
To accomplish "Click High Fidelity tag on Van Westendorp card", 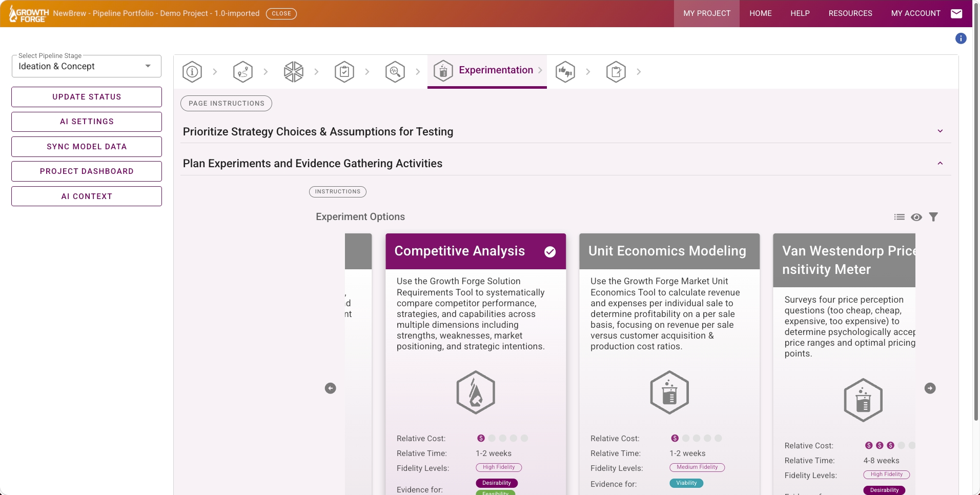I will pos(887,474).
